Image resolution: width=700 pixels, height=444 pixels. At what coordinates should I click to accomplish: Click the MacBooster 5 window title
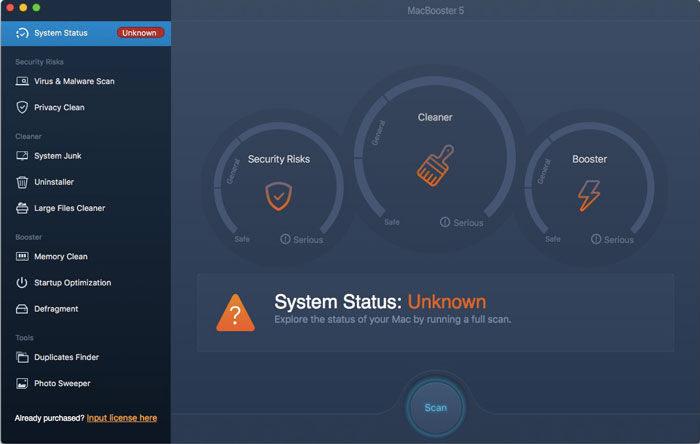coord(435,11)
